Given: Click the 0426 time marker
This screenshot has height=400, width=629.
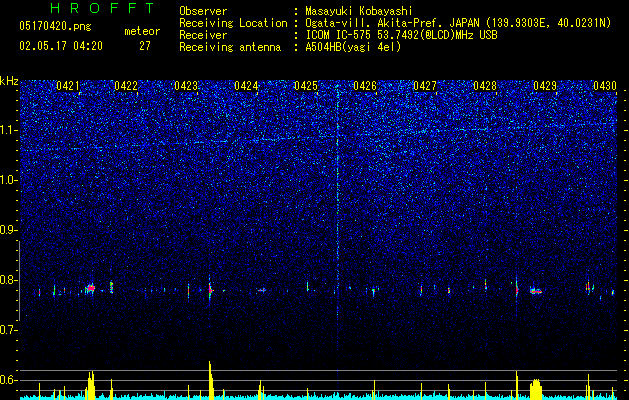Looking at the screenshot, I should pyautogui.click(x=365, y=86).
